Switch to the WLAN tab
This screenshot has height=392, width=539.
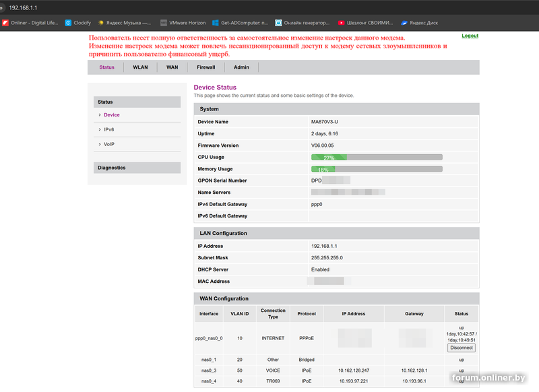140,67
